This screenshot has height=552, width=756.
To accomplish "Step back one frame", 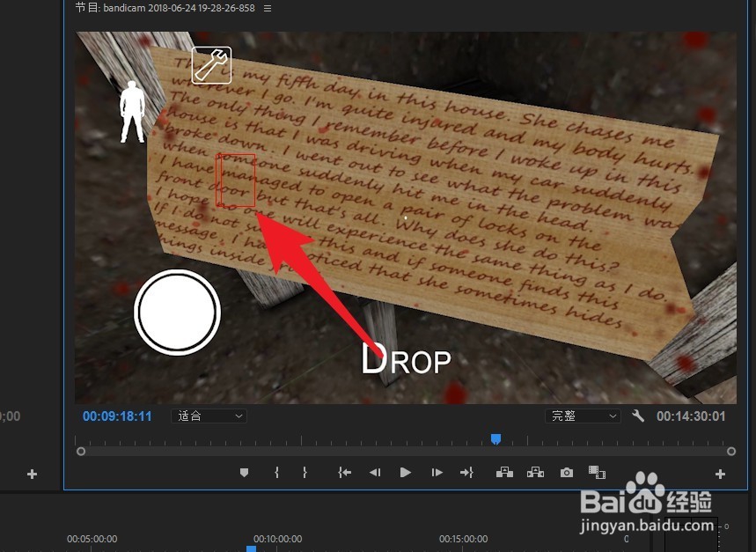I will pyautogui.click(x=375, y=473).
